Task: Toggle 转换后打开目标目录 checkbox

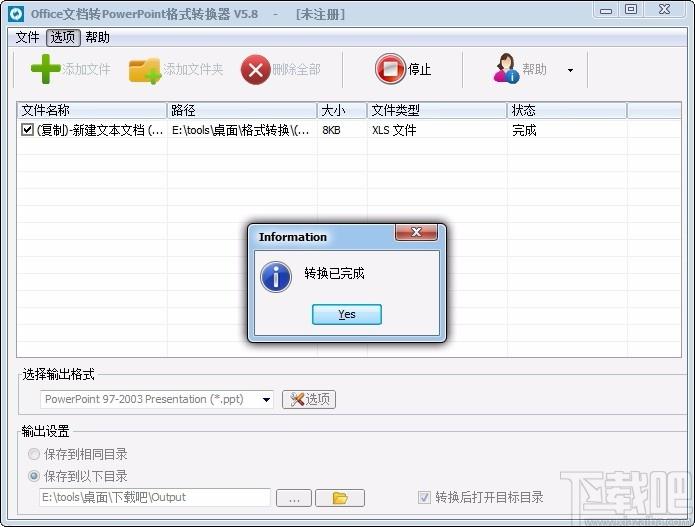Action: click(424, 497)
